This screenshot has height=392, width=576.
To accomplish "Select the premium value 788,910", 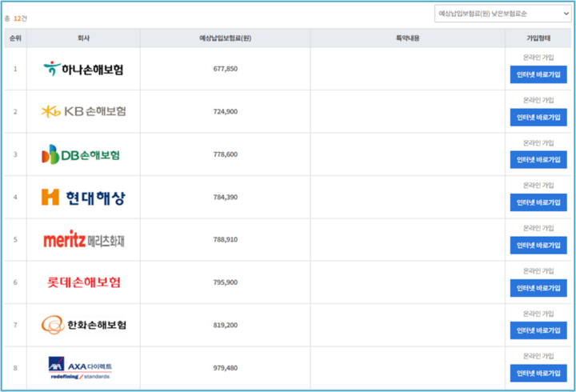I will click(225, 239).
